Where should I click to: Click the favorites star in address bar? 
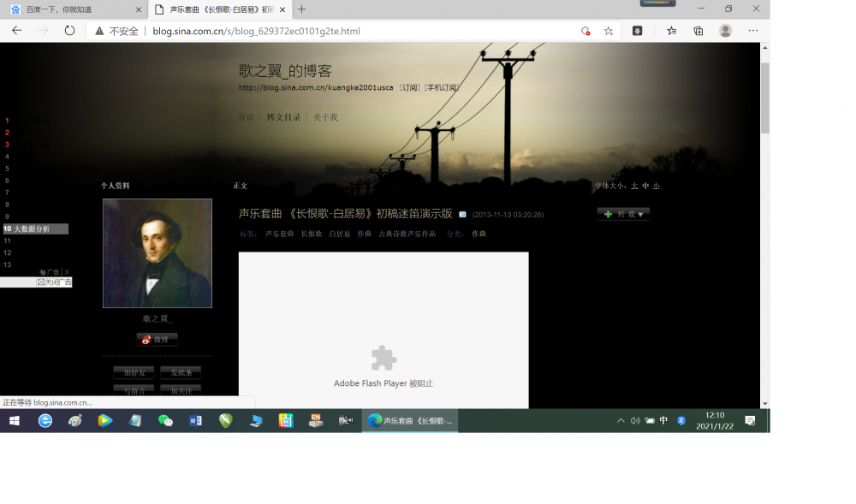coord(609,31)
